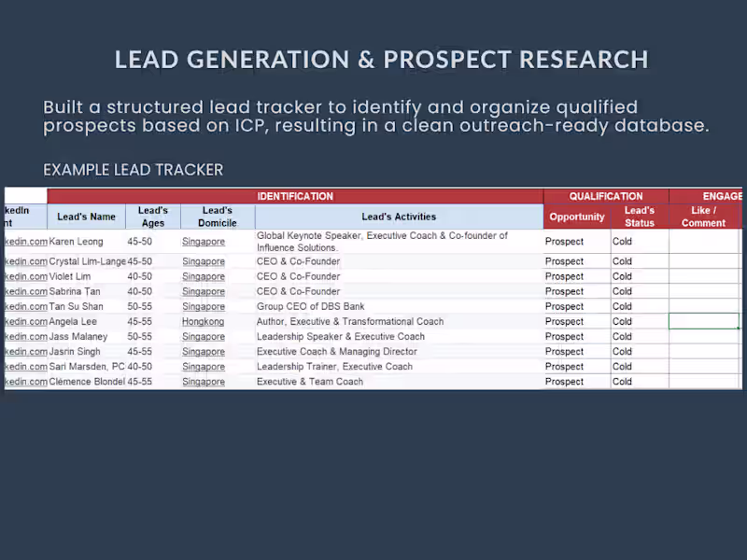Viewport: 747px width, 560px height.
Task: Select the Jass Malaney name cell
Action: pyautogui.click(x=86, y=336)
